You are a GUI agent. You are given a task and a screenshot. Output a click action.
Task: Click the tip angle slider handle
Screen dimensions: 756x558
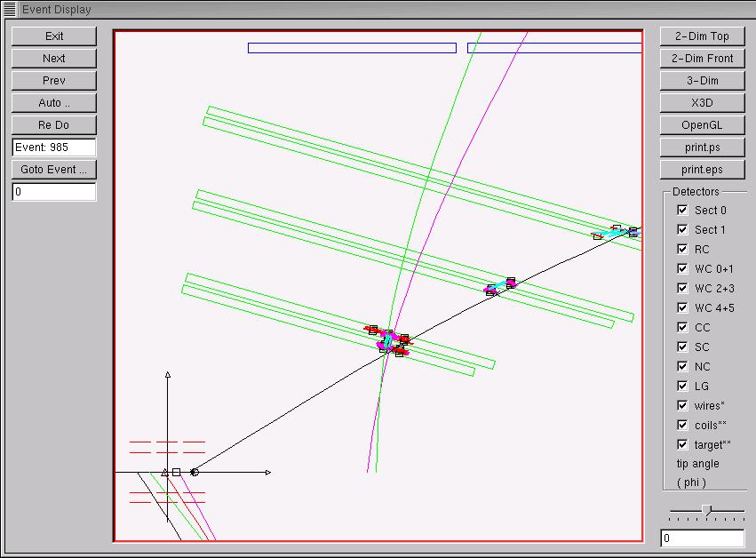coord(707,511)
